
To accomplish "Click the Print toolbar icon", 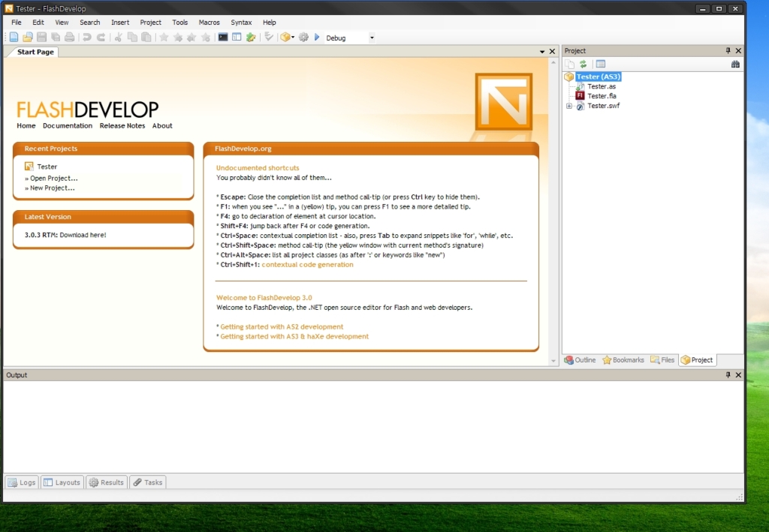I will [70, 38].
